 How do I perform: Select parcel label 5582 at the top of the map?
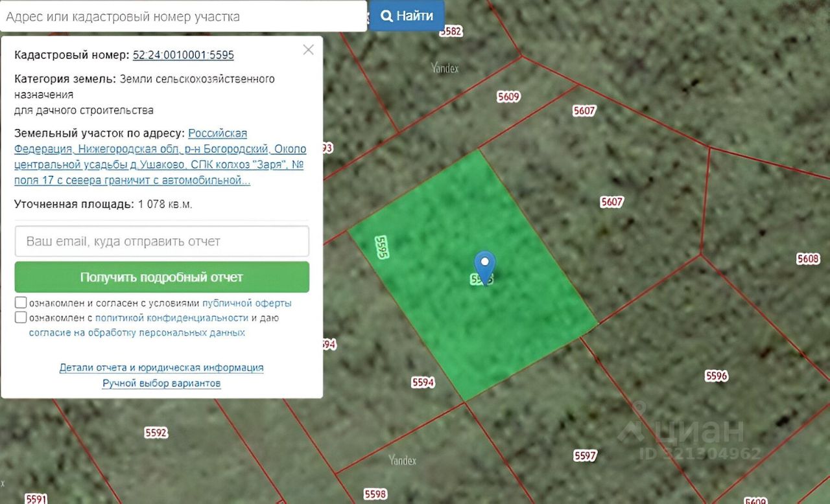pos(451,30)
